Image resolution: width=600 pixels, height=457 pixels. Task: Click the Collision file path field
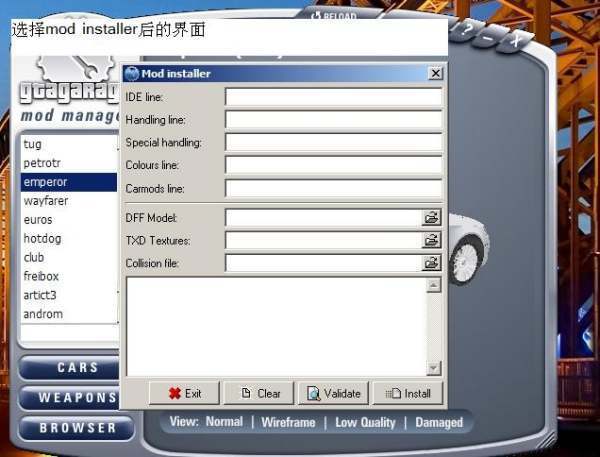point(324,263)
